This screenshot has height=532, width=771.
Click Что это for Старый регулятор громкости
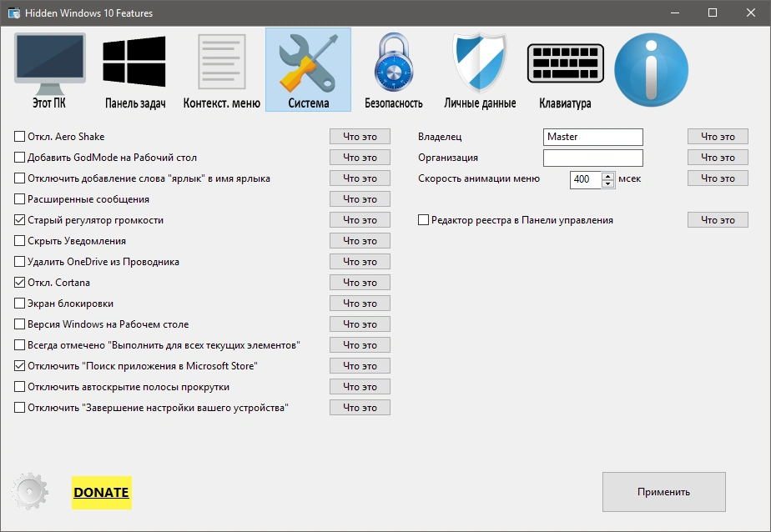360,220
